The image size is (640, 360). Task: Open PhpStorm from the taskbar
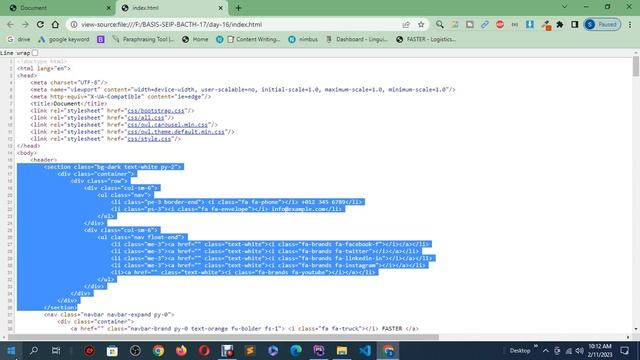point(319,351)
